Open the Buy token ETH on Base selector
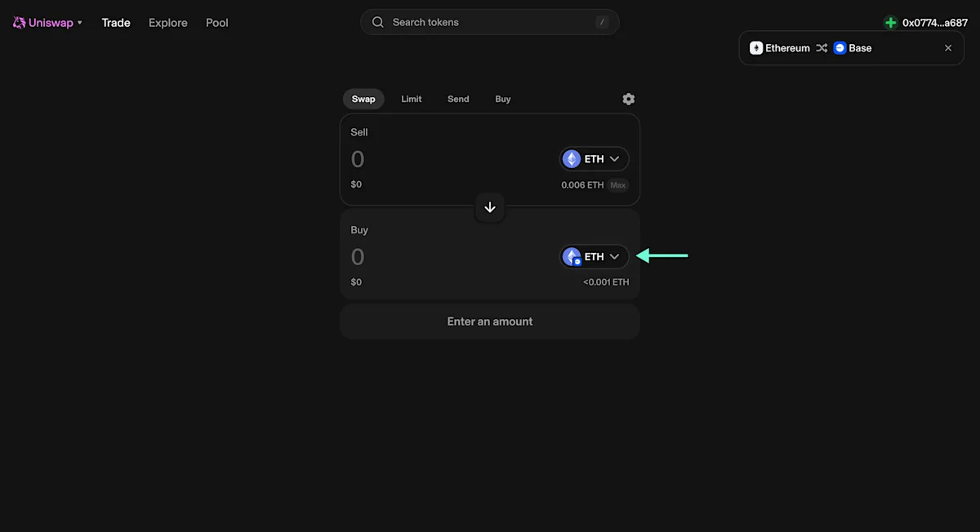 pos(595,256)
